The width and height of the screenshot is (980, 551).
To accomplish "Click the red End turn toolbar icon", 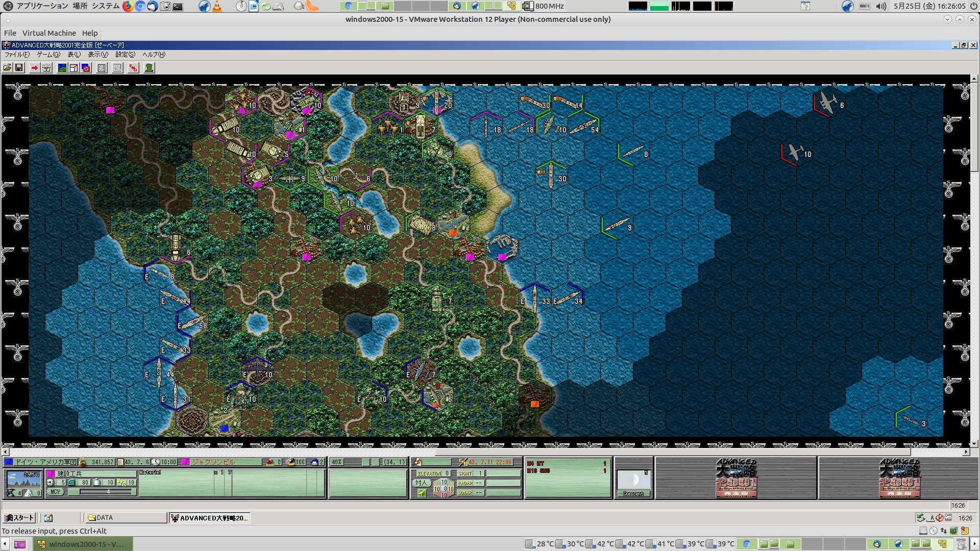I will click(x=133, y=68).
